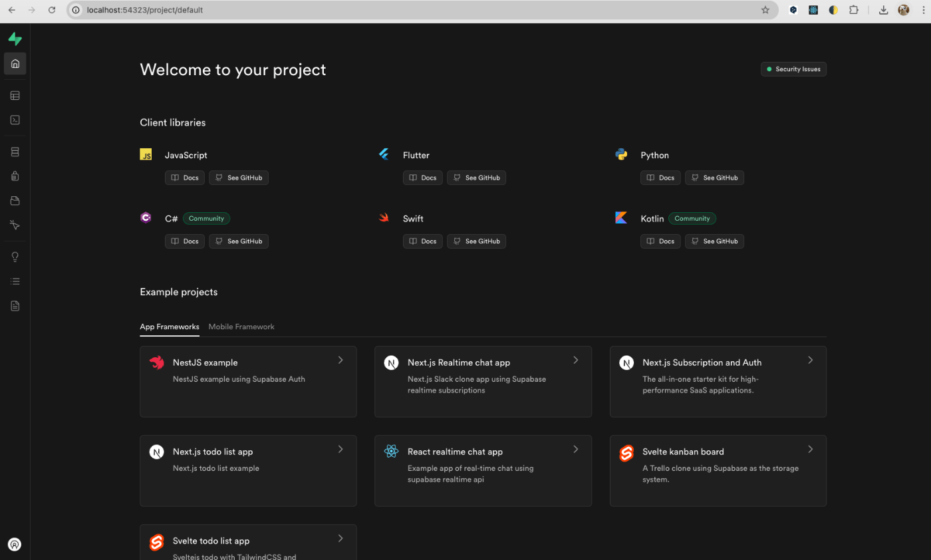
Task: Open React DevTools extension icon
Action: tap(813, 10)
